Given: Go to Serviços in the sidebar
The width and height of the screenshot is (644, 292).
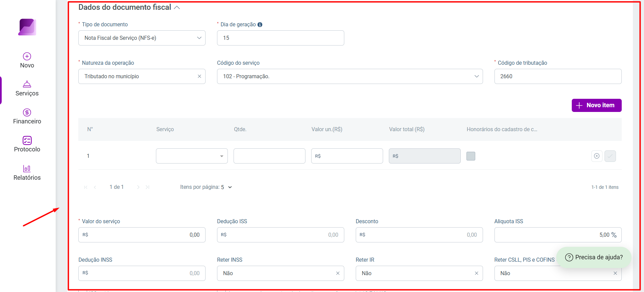Looking at the screenshot, I should pos(27,89).
